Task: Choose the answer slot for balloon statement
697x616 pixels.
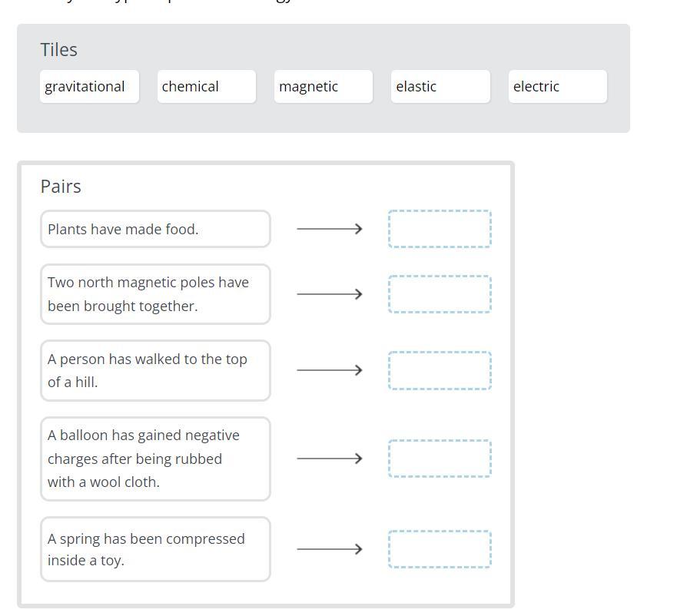Action: click(x=440, y=459)
